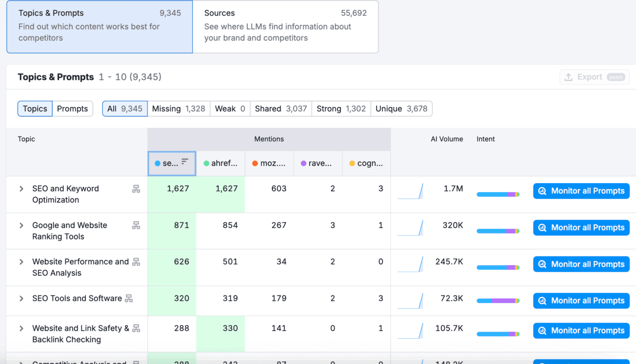Image resolution: width=636 pixels, height=364 pixels.
Task: Expand the SEO and Keyword Optimization row
Action: click(21, 189)
